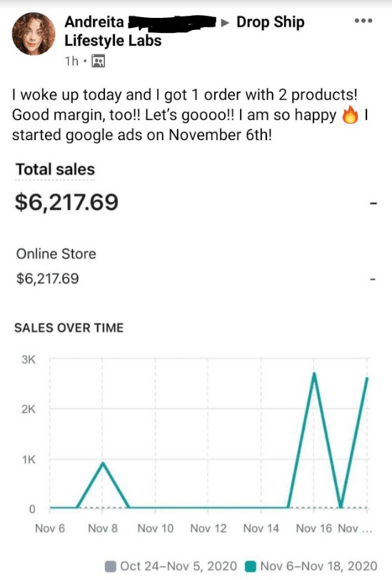Select the Online Store sales row
This screenshot has height=580, width=392.
pos(196,266)
